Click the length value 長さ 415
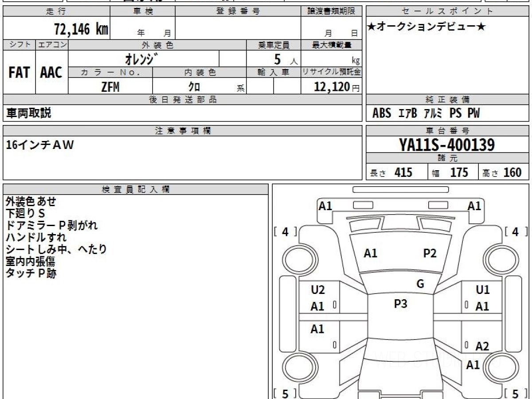This screenshot has height=399, width=532. [x=391, y=172]
